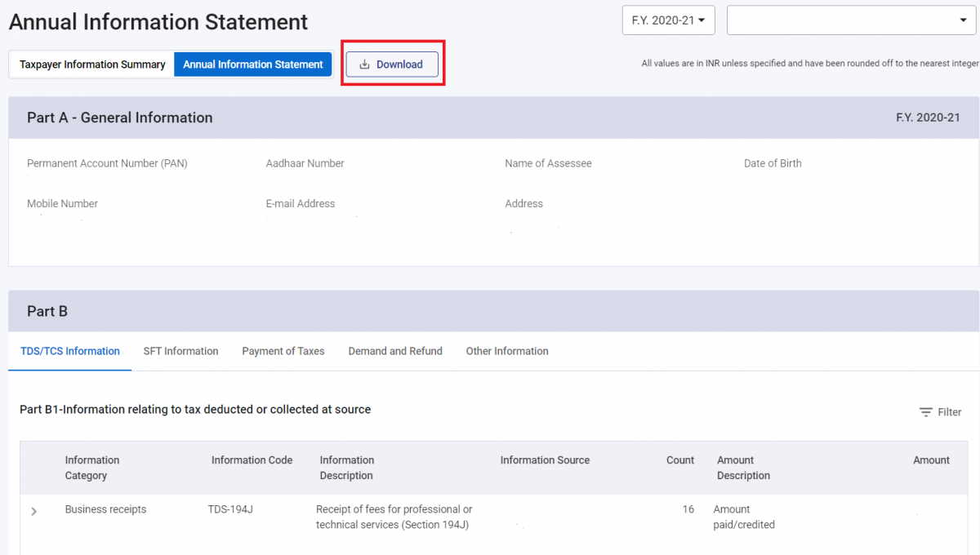This screenshot has width=980, height=555.
Task: Click the Count column header
Action: click(x=679, y=460)
